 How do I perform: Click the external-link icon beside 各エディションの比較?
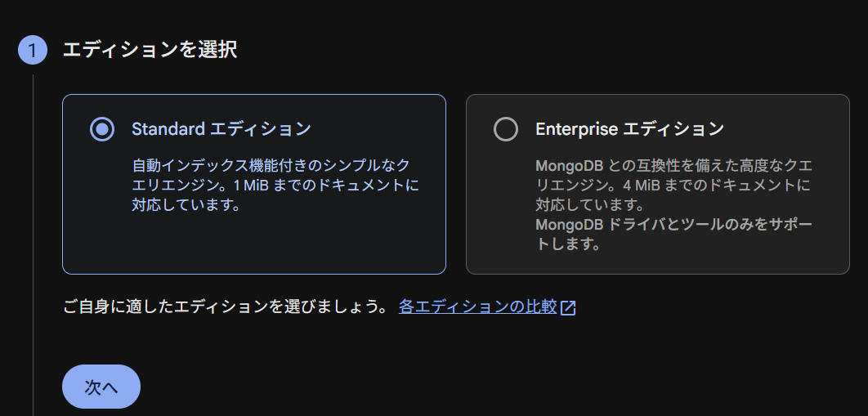pyautogui.click(x=569, y=307)
